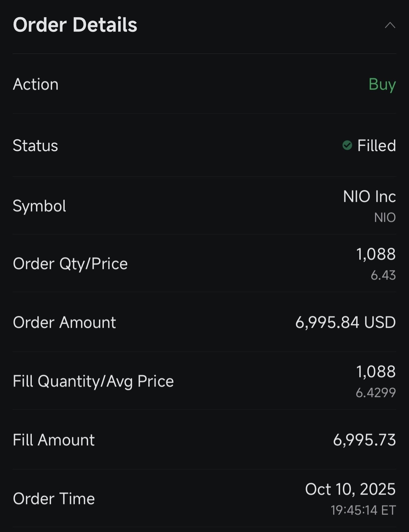Tap the green Buy action value
Viewport: 409px width, 532px height.
pos(382,85)
